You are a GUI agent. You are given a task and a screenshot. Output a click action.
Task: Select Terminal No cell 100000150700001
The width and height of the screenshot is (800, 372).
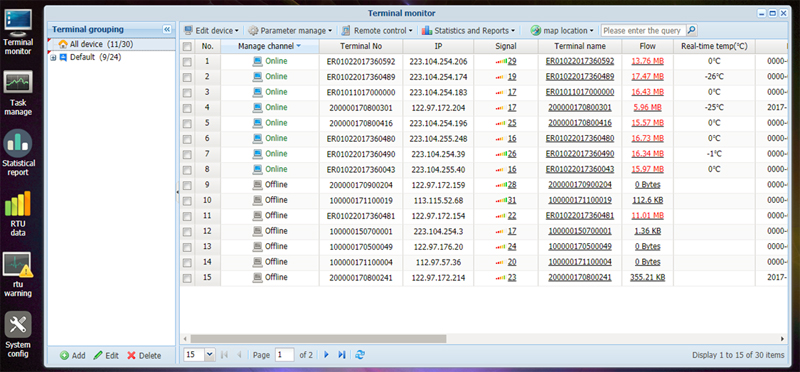pos(361,231)
